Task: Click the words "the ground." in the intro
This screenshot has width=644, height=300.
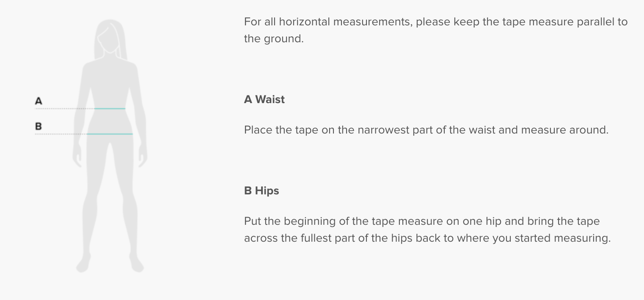Action: [x=274, y=39]
